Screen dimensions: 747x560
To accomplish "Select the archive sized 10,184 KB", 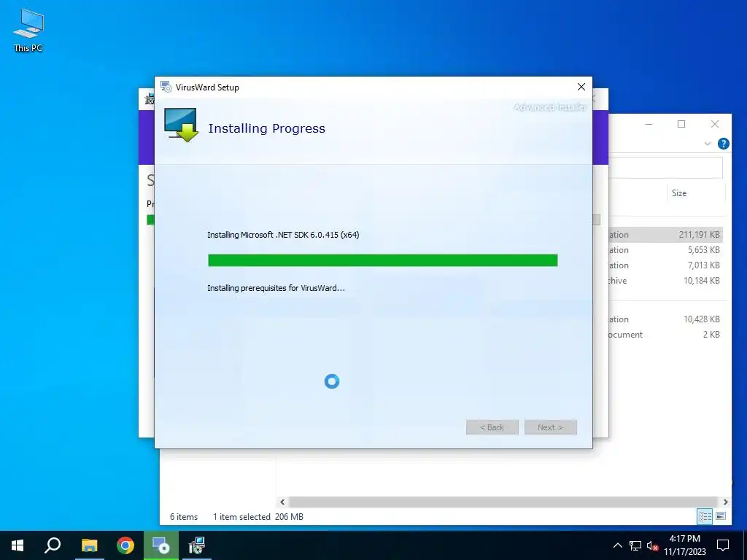I will (x=665, y=281).
